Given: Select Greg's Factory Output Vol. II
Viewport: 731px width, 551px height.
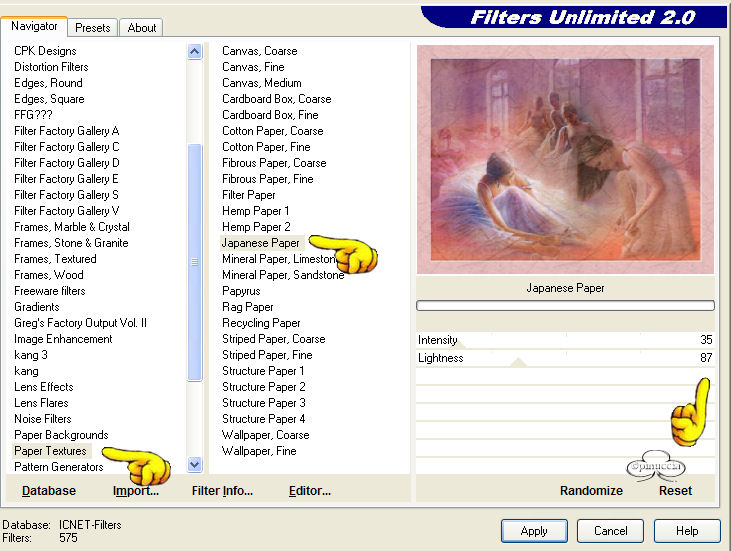Looking at the screenshot, I should pyautogui.click(x=80, y=323).
